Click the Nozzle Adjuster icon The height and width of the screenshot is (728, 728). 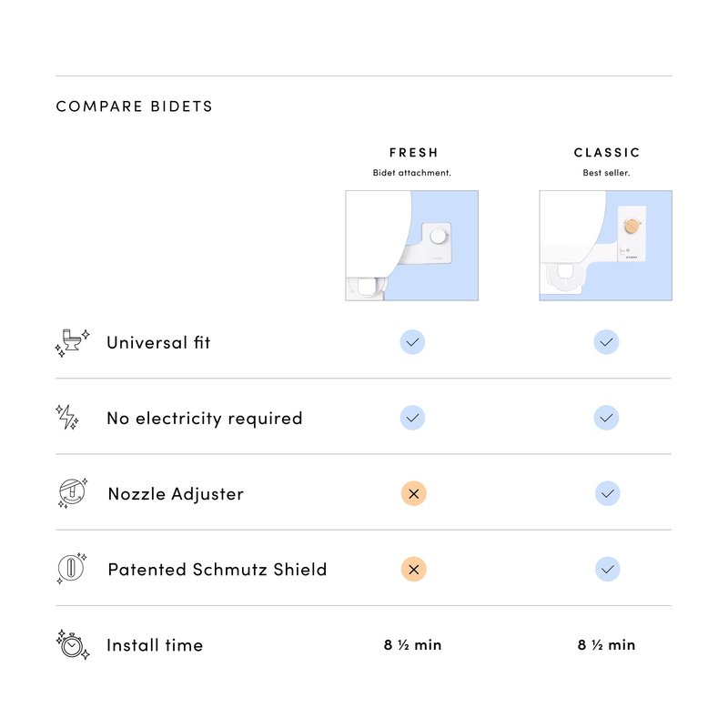pos(73,492)
